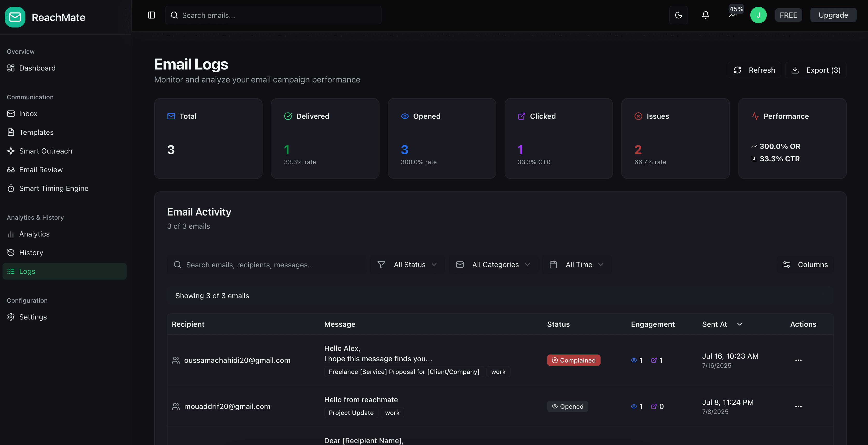Click the History clock icon
This screenshot has height=445, width=868.
[x=11, y=253]
